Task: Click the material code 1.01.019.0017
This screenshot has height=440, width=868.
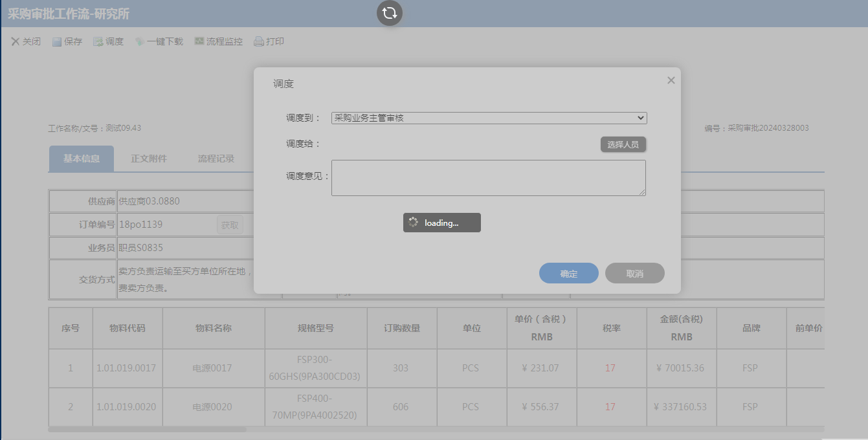Action: (x=126, y=368)
